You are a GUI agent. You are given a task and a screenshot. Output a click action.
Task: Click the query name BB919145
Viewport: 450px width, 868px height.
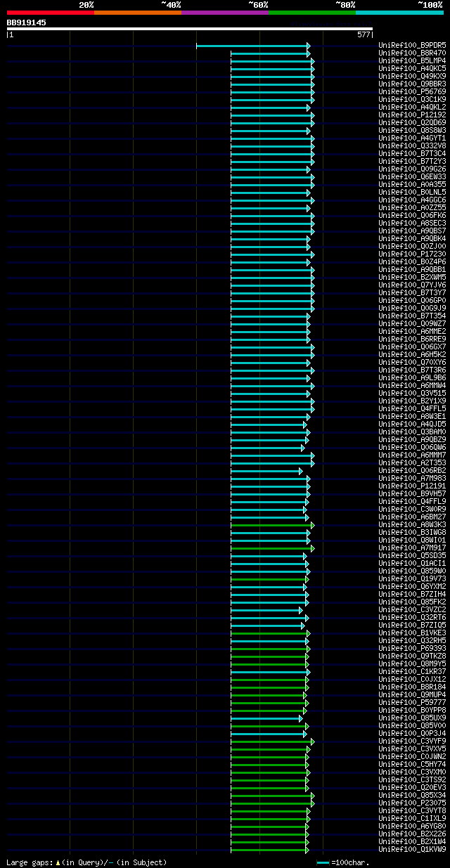[x=27, y=22]
